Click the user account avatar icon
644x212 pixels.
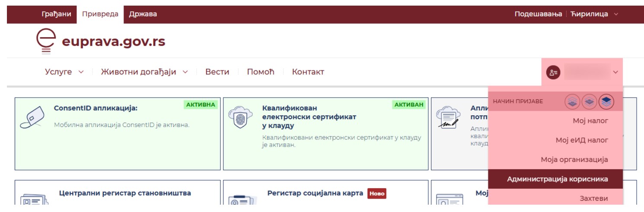[553, 73]
